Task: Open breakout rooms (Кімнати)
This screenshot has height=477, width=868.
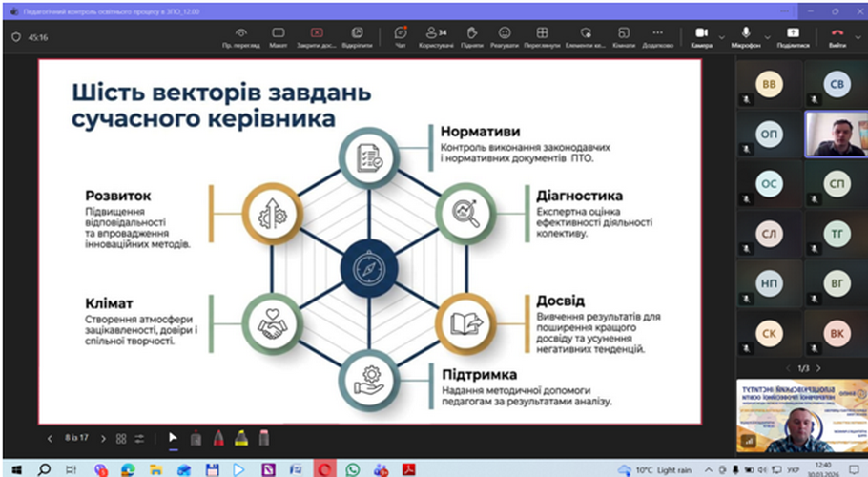Action: [x=623, y=36]
